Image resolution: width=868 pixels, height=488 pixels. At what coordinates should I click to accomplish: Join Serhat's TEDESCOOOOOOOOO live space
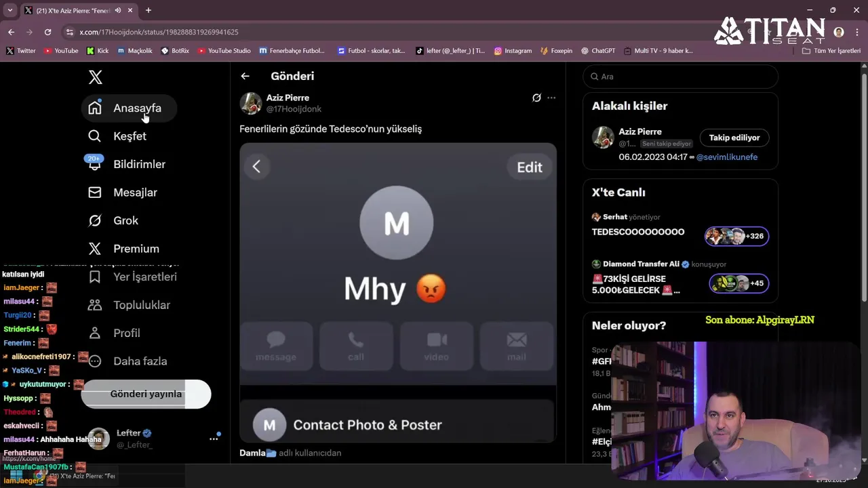(680, 229)
